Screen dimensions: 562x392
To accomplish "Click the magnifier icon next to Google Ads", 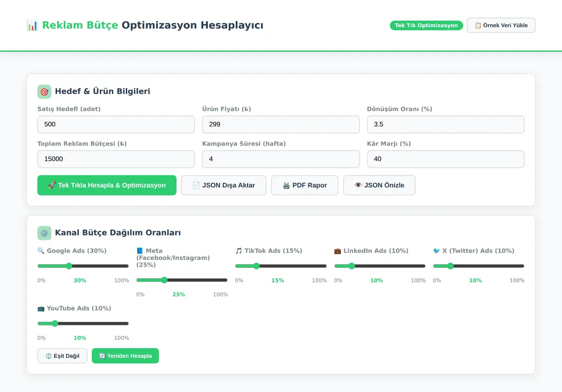I will point(41,251).
